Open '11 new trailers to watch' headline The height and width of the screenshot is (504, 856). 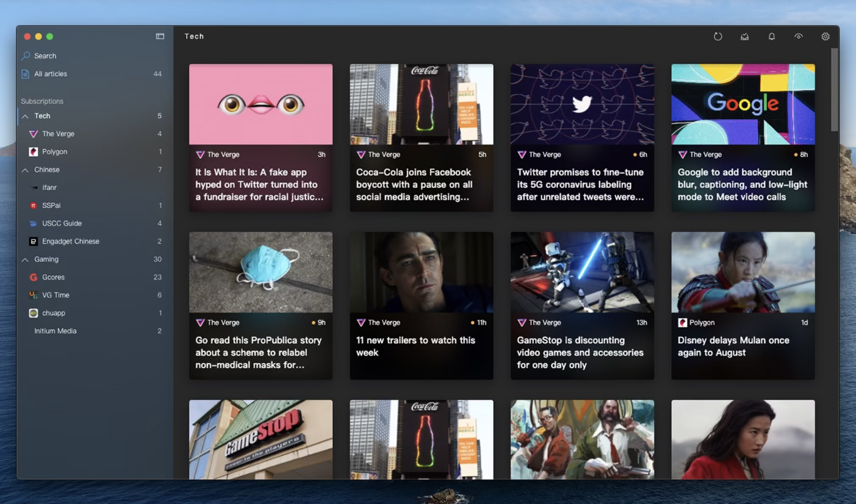point(415,346)
